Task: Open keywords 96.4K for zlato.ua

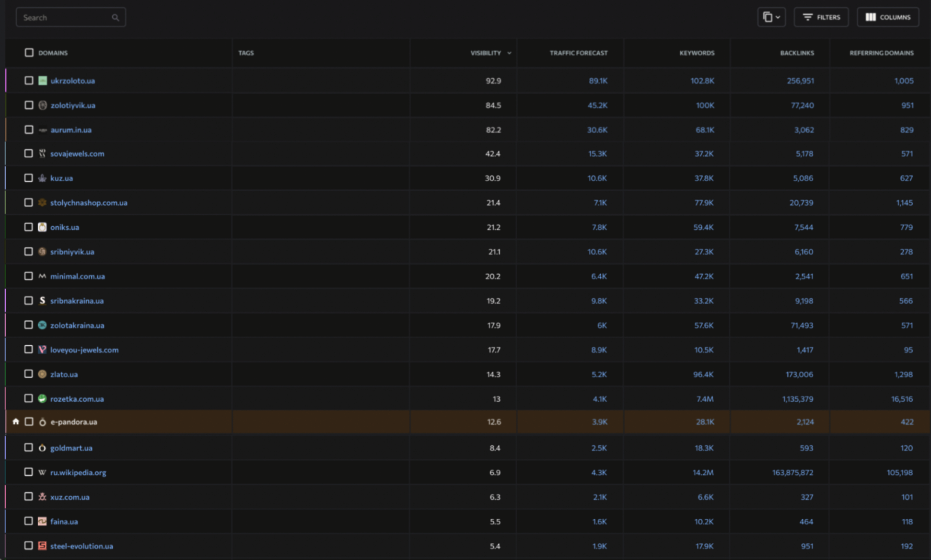Action: [x=703, y=374]
